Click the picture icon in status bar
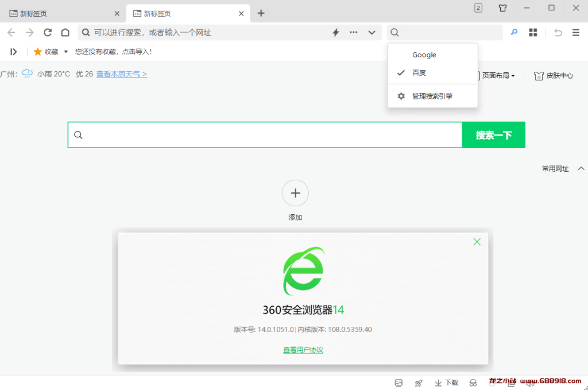588x390 pixels. coord(399,383)
